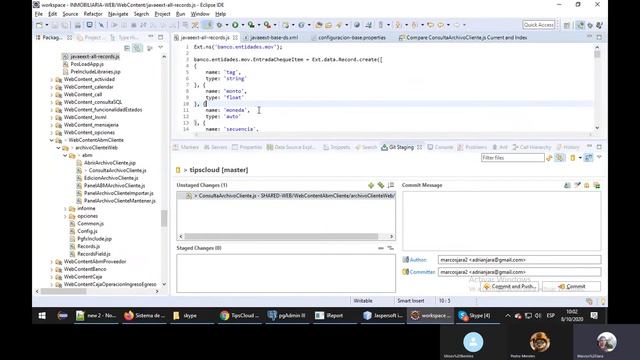Toggle Link with Editor in Package Explorer
The height and width of the screenshot is (360, 640).
(138, 48)
